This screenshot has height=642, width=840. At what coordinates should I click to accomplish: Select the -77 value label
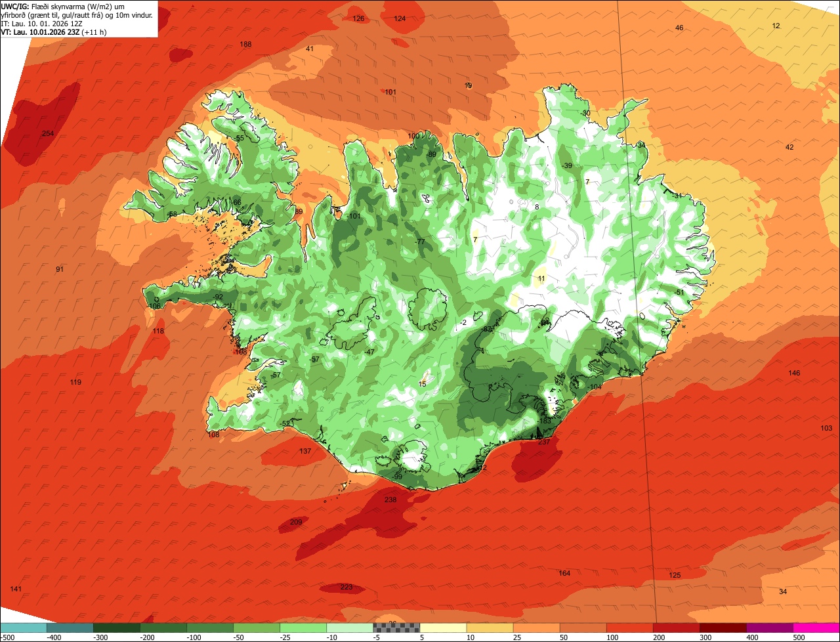click(x=420, y=242)
